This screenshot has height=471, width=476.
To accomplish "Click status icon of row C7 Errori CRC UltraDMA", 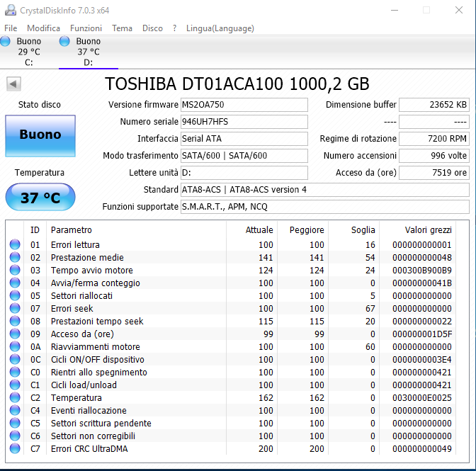I will point(15,448).
